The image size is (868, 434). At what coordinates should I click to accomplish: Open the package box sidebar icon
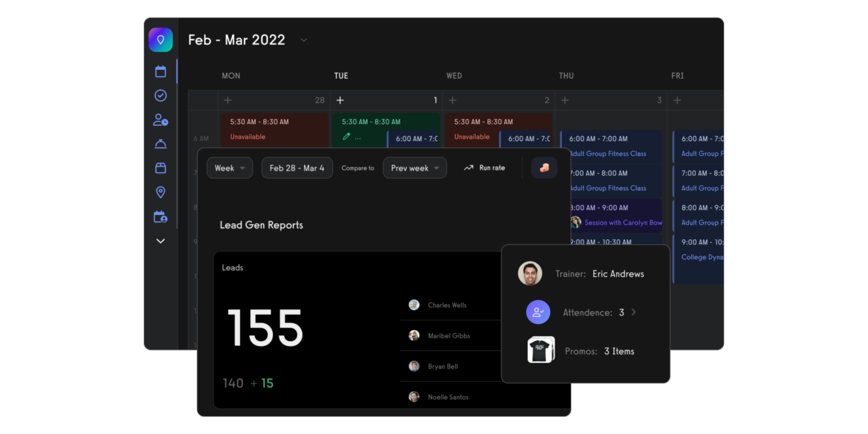point(161,168)
